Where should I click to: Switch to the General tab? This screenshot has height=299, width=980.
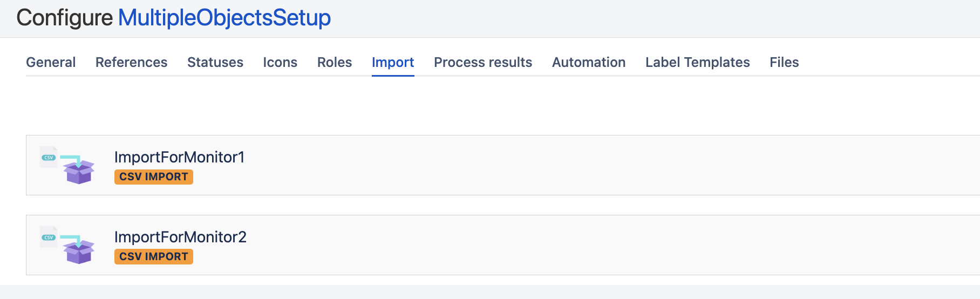pos(51,62)
